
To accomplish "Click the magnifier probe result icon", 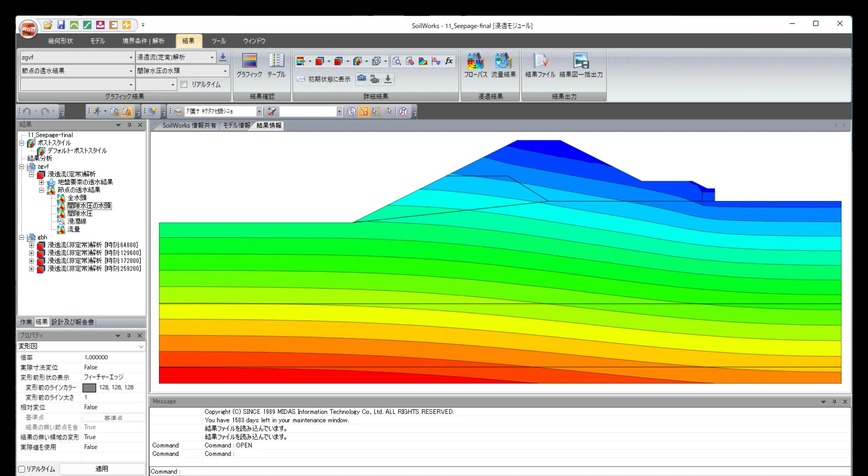I will point(396,61).
